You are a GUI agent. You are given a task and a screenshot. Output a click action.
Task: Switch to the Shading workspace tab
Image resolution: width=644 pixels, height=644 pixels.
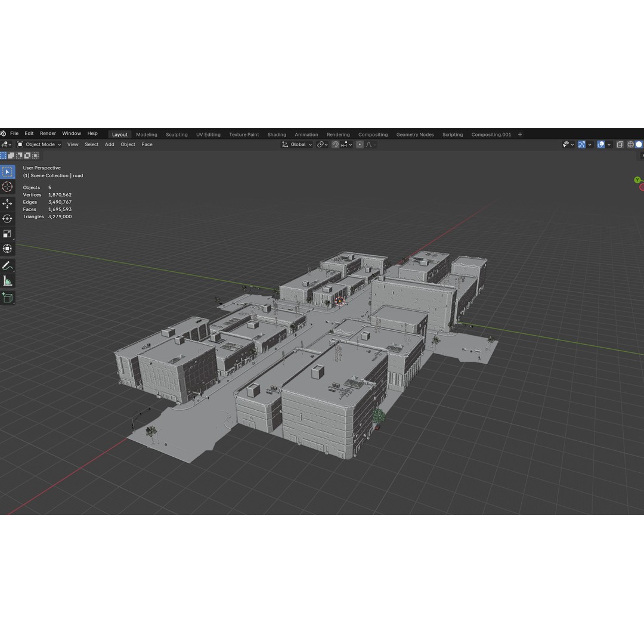click(277, 134)
